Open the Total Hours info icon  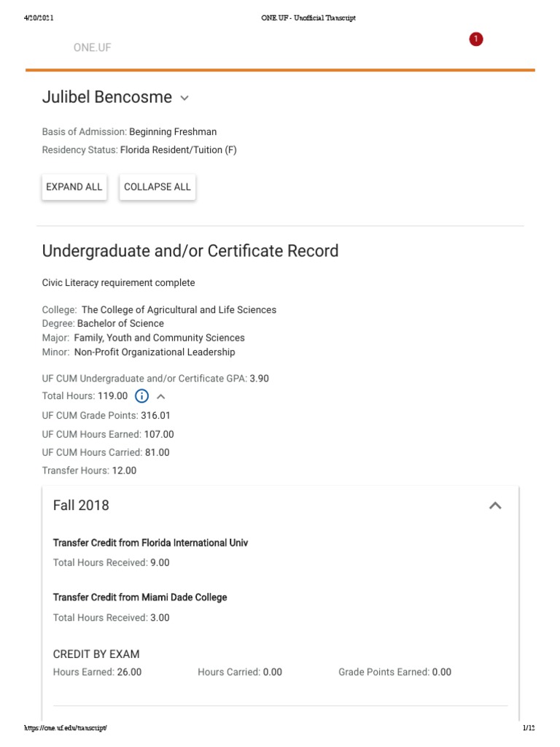tap(142, 396)
